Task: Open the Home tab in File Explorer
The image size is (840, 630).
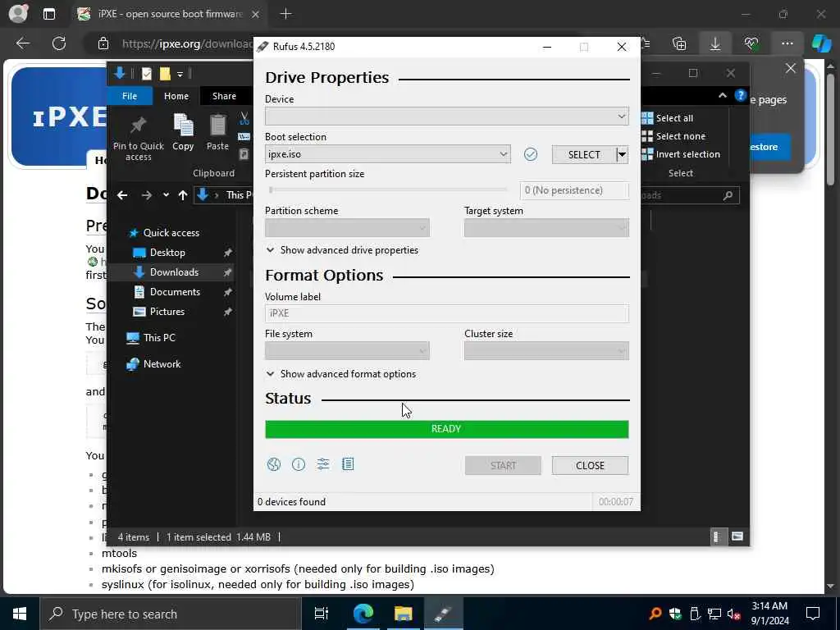Action: pyautogui.click(x=176, y=96)
